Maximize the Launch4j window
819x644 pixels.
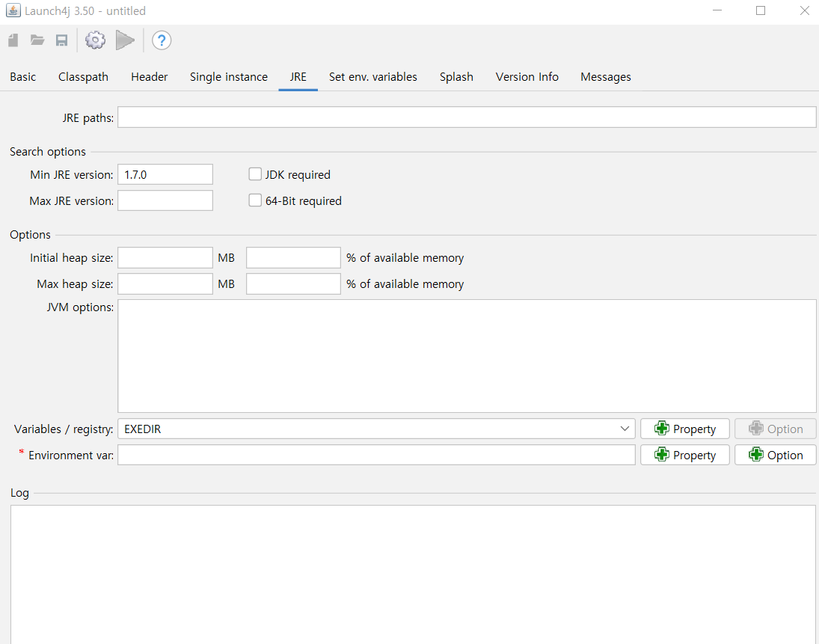(761, 10)
